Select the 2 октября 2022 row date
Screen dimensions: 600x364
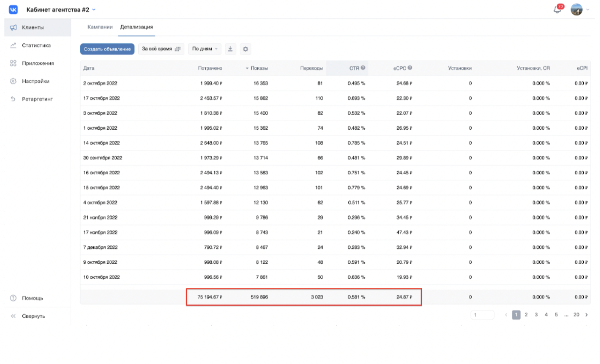100,83
